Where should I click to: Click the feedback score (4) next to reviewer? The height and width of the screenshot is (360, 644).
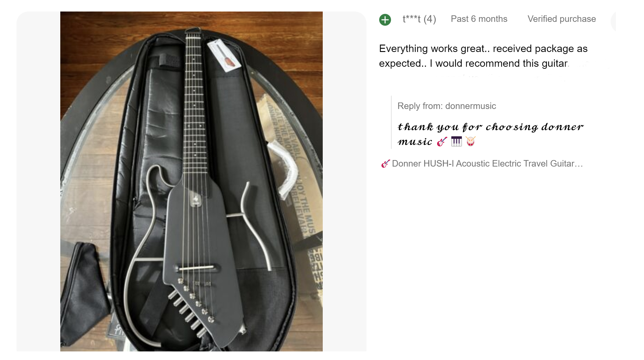coord(430,19)
